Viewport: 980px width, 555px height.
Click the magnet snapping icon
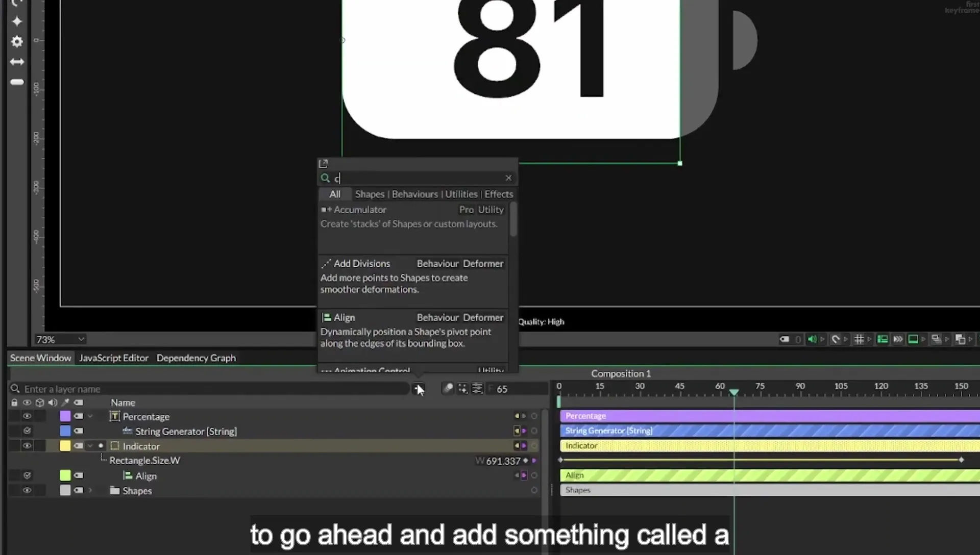pyautogui.click(x=835, y=339)
